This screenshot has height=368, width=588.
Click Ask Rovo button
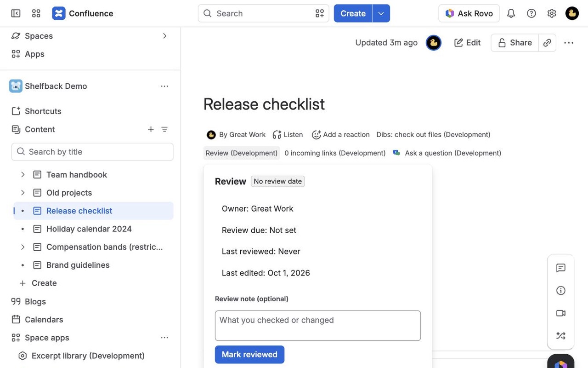469,13
